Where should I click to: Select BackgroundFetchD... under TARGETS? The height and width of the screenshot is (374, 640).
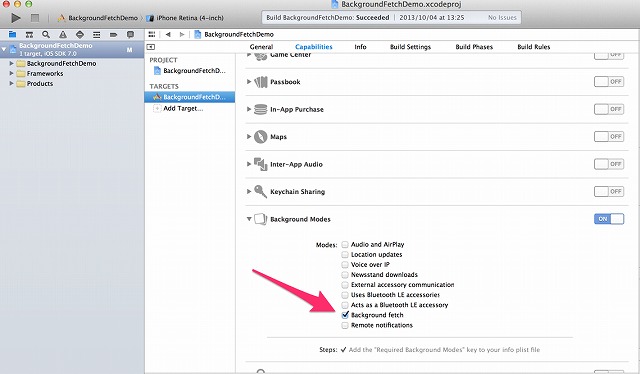click(x=190, y=97)
